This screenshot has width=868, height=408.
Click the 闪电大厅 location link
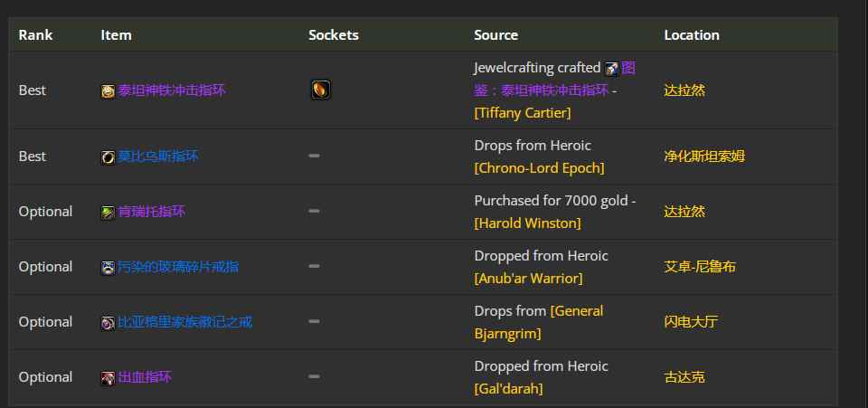(691, 322)
